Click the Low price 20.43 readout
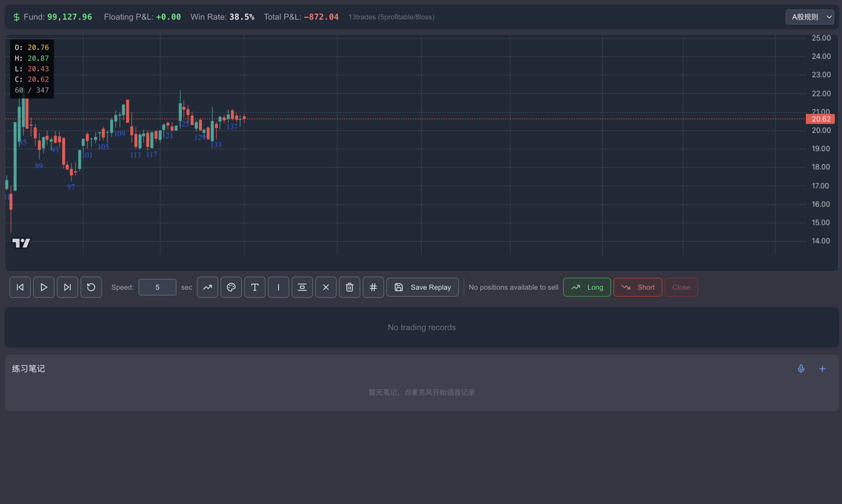Screen dimensions: 842x504 coord(38,69)
